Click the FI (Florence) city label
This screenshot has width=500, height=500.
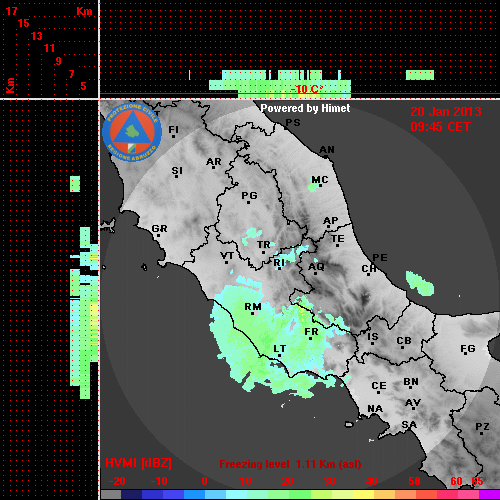pyautogui.click(x=173, y=129)
